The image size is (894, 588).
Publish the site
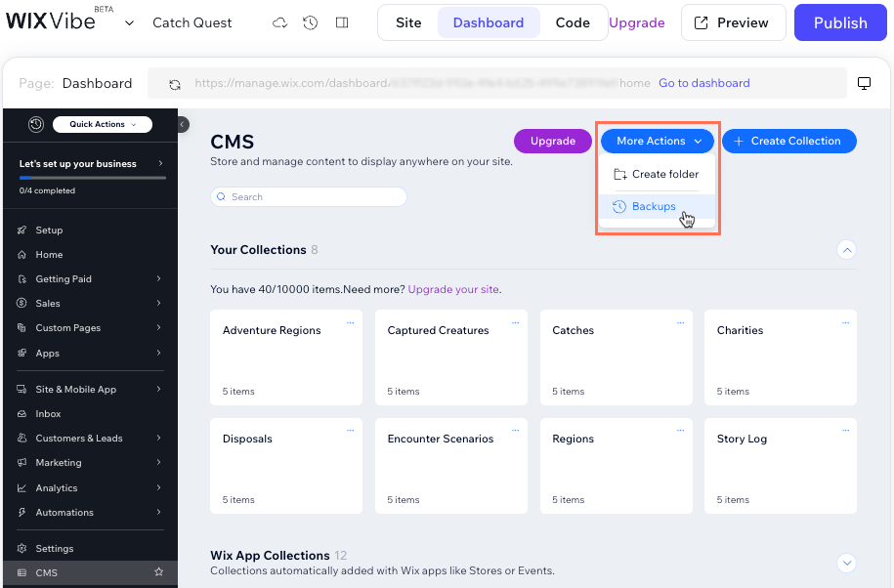tap(840, 22)
